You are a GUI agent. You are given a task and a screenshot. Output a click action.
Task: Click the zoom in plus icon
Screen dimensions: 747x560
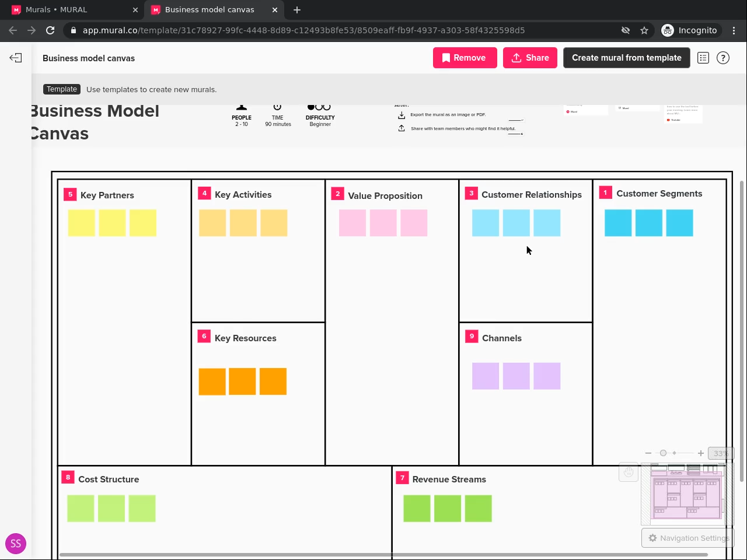click(x=701, y=453)
